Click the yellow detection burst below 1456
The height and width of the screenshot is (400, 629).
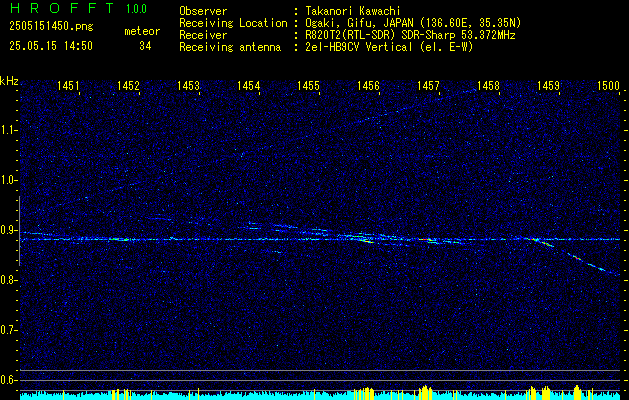[363, 392]
